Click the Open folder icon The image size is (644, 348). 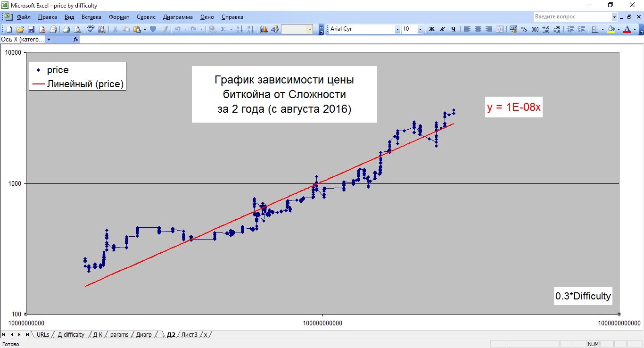click(x=20, y=29)
